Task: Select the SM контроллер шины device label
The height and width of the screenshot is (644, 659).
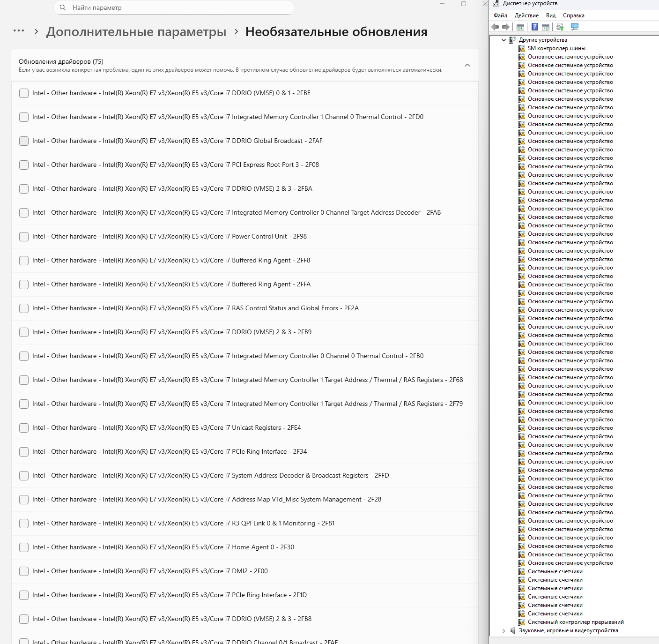Action: click(x=556, y=48)
